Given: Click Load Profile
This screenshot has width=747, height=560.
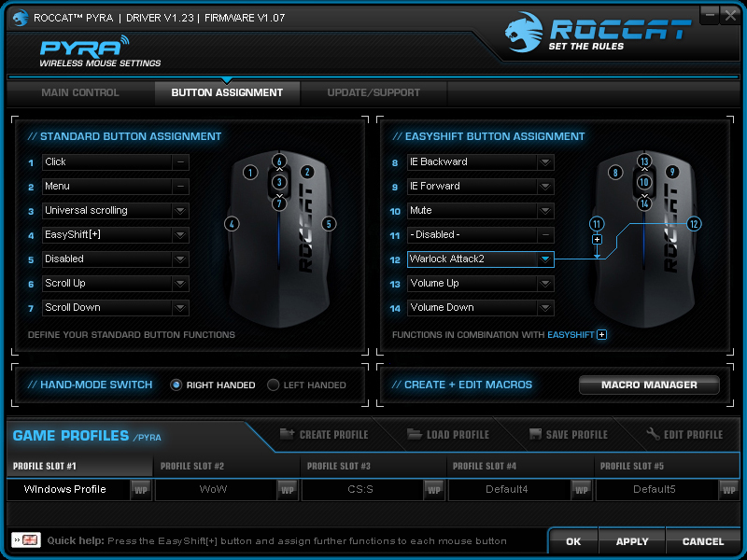Looking at the screenshot, I should 448,434.
